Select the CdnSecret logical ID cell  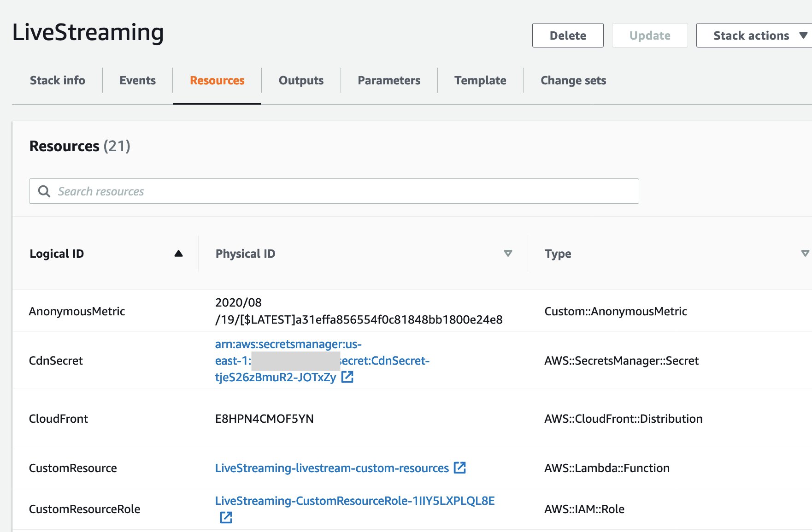[x=56, y=361]
